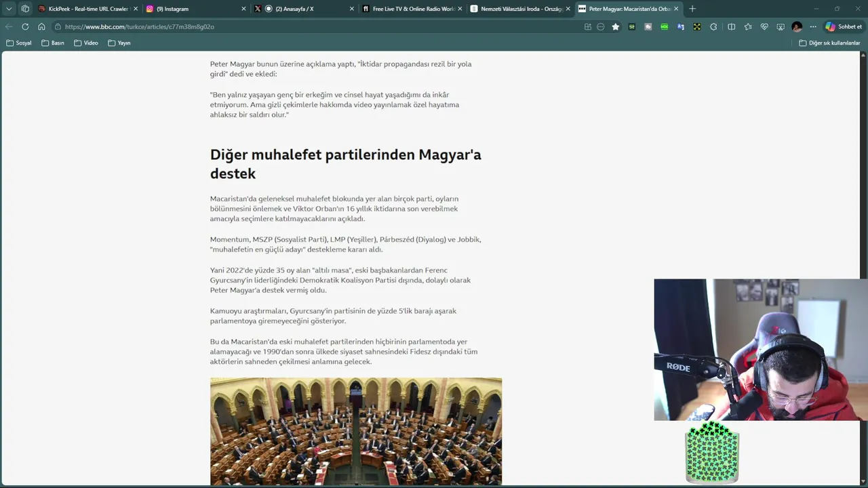Switch to the KickPeek Real-time URL Crawler tab

point(87,9)
